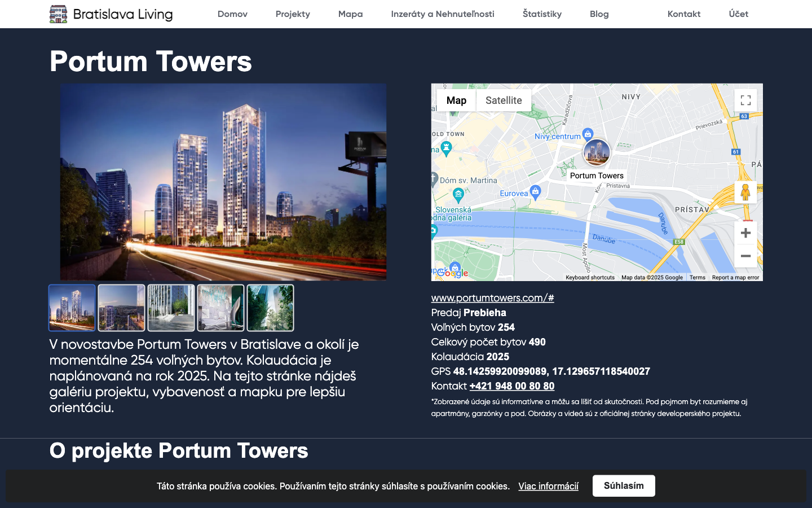Select the Pegman street view icon
The width and height of the screenshot is (812, 508).
[x=745, y=192]
